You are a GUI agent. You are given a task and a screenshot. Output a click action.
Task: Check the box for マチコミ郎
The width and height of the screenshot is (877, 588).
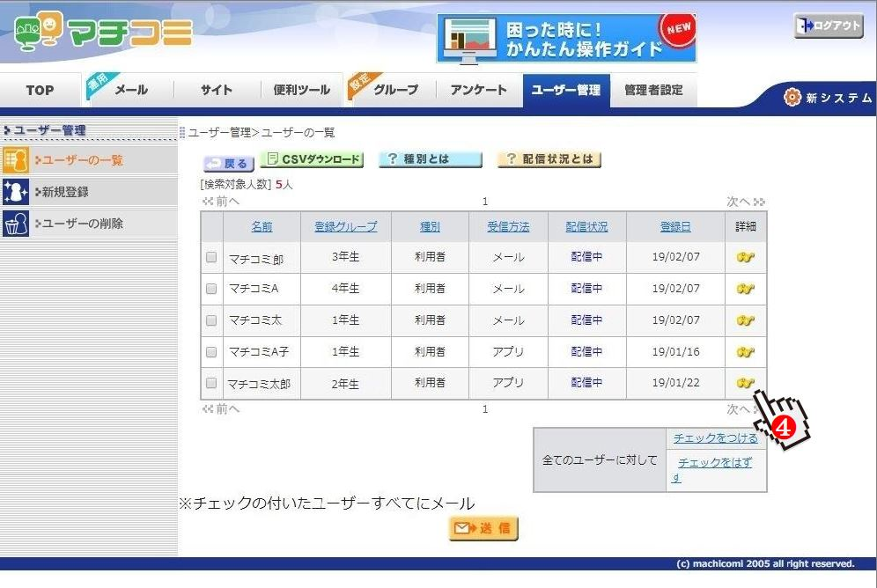click(x=211, y=258)
